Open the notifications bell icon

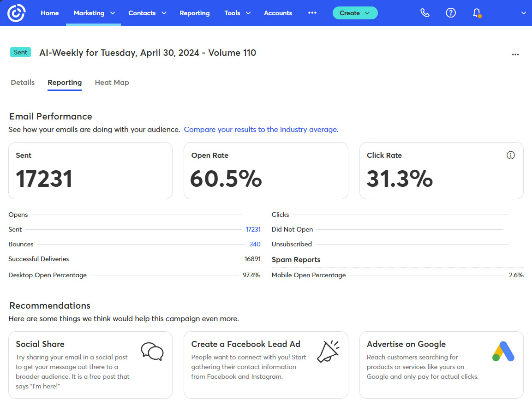[x=477, y=13]
